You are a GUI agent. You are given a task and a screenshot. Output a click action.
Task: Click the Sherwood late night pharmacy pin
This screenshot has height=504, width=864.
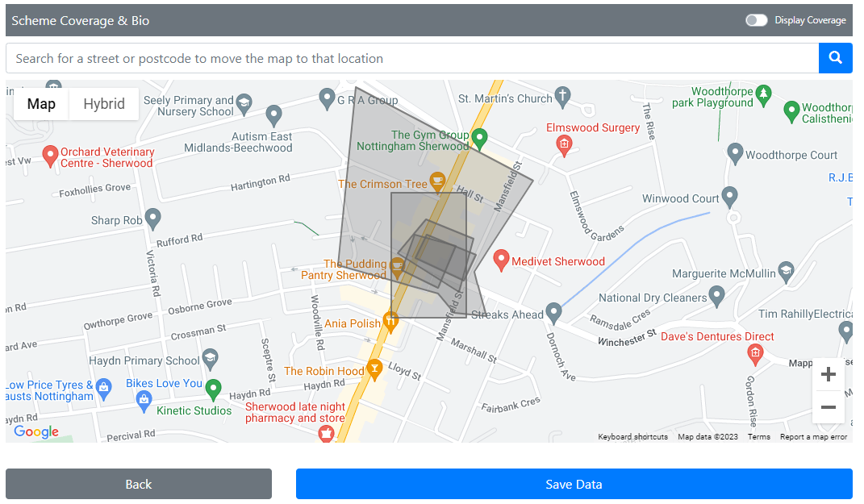326,435
